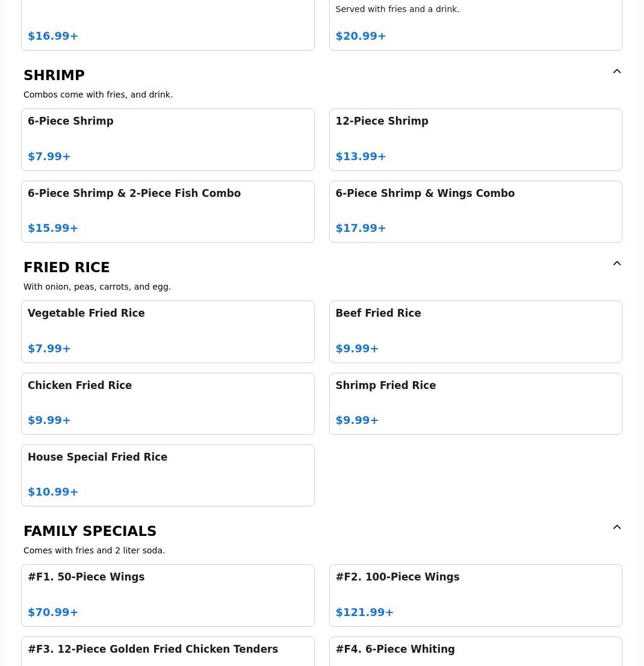Screen dimensions: 644x666
Task: Open 6-Piece Shrimp & Wings Combo
Action: point(475,211)
